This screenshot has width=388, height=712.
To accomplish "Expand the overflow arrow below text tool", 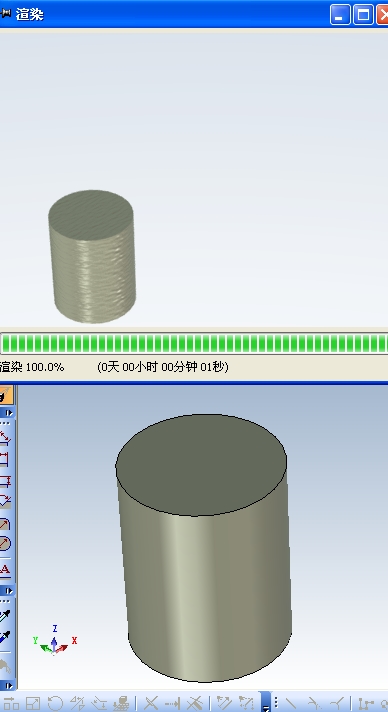I will 9,591.
